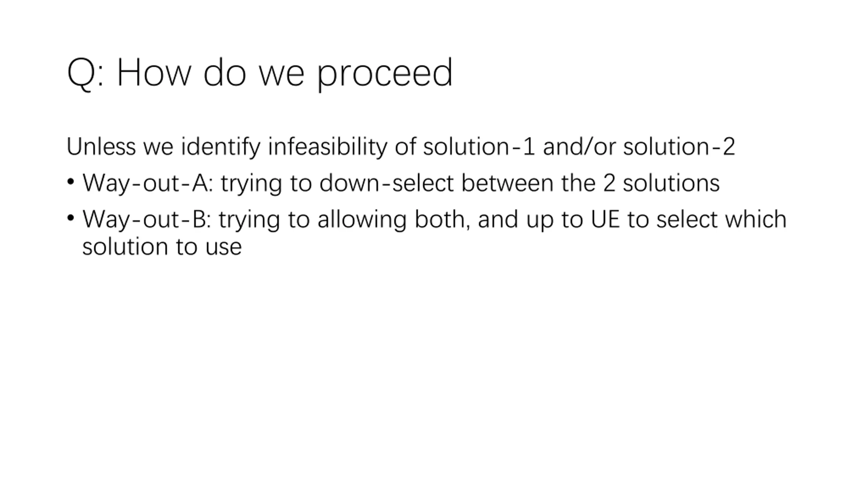Click the word "which" in second bullet
Image resolution: width=868 pixels, height=488 pixels.
coord(756,219)
